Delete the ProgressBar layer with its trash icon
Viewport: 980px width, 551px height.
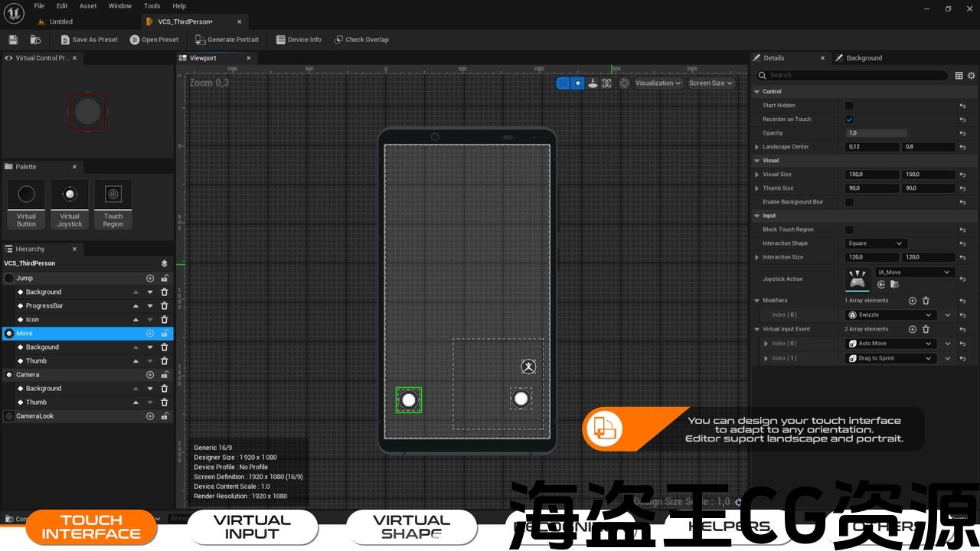click(164, 305)
